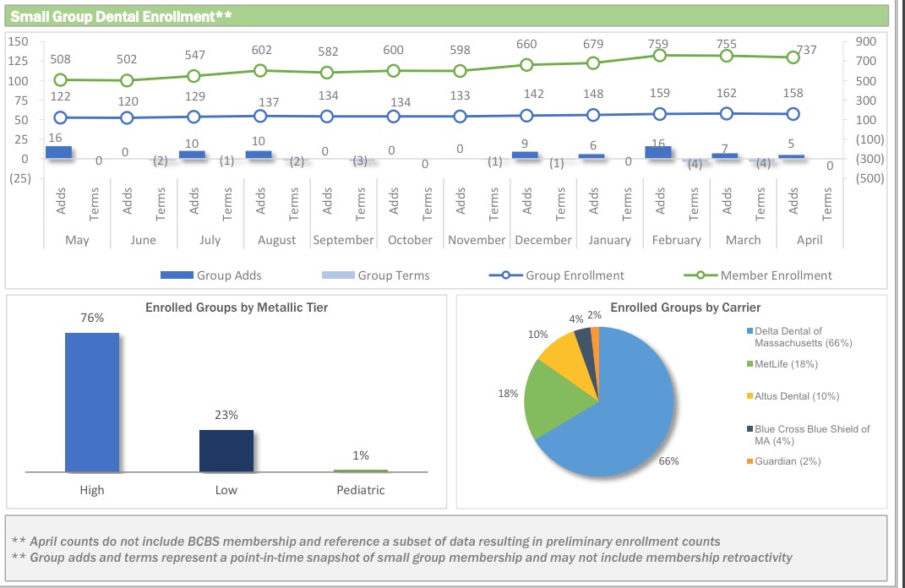Image resolution: width=905 pixels, height=588 pixels.
Task: Select the February member enrollment point 759
Action: pyautogui.click(x=660, y=55)
